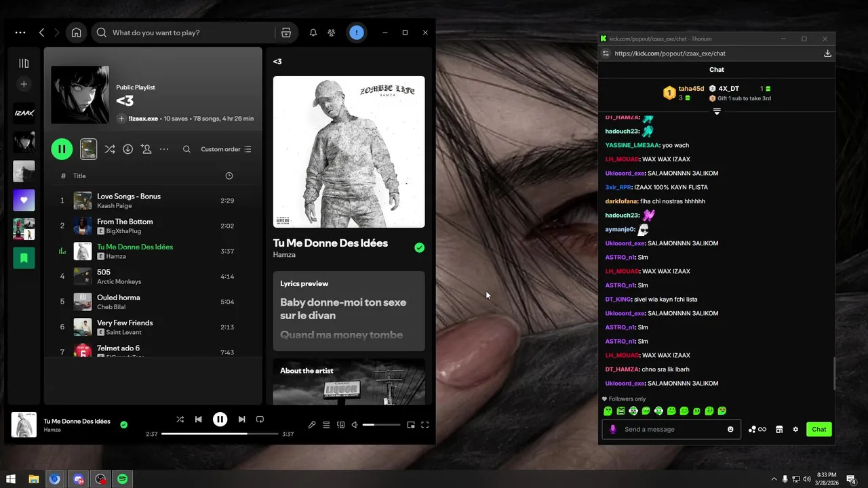Click the Kick page download icon in address bar
This screenshot has height=488, width=868.
827,54
